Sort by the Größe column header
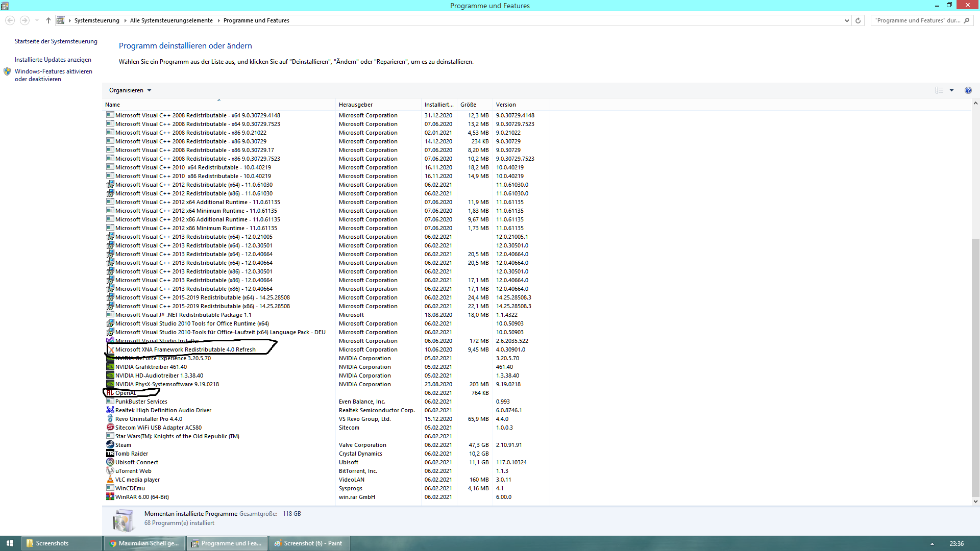Image resolution: width=980 pixels, height=551 pixels. 468,105
